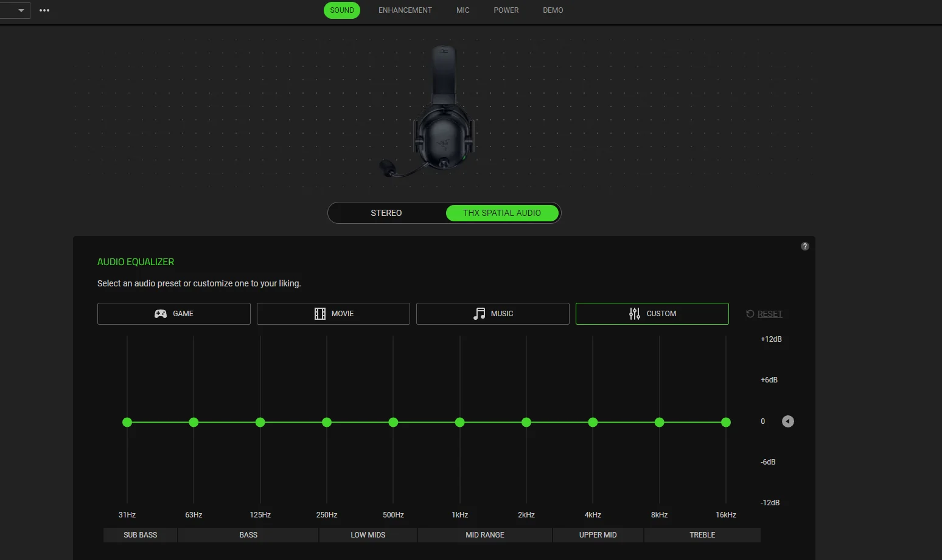Click the 1kHz equalizer slider handle
942x560 pixels.
point(460,422)
